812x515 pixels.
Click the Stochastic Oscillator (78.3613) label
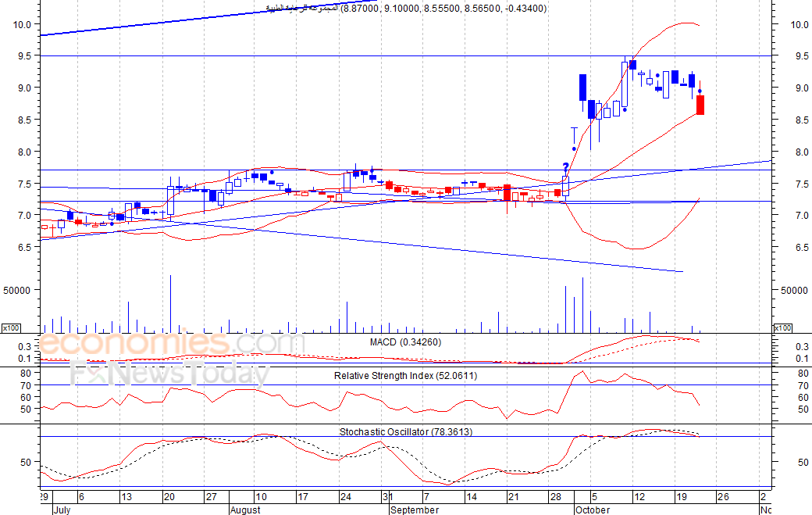point(406,431)
